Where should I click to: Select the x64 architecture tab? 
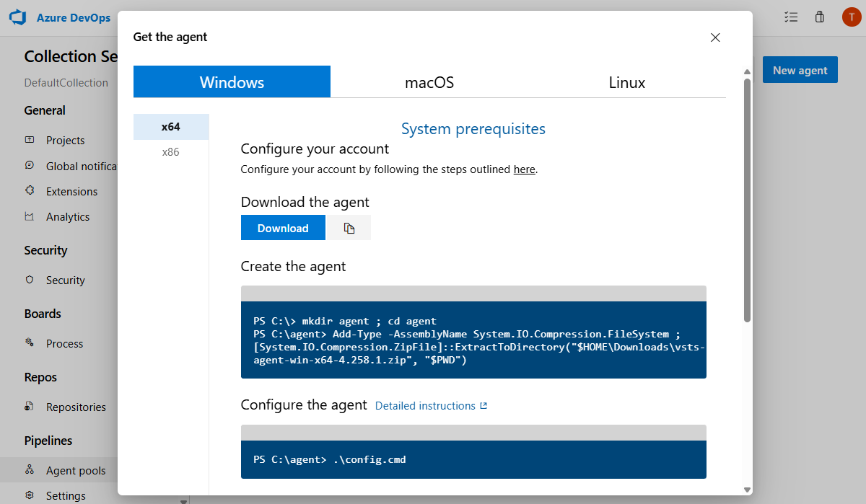point(171,127)
